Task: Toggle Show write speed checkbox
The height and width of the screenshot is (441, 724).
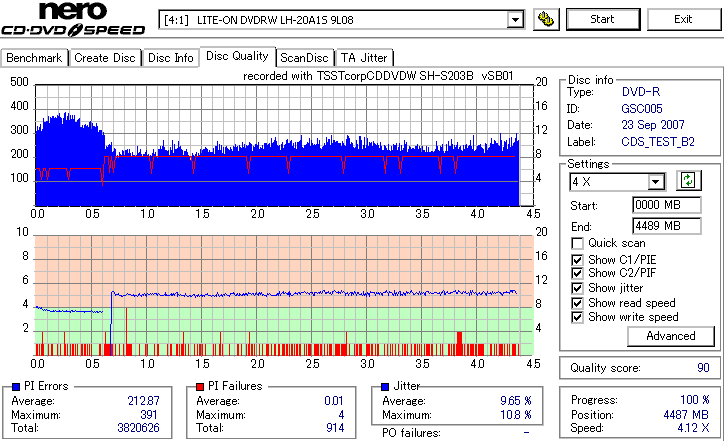Action: click(x=577, y=317)
